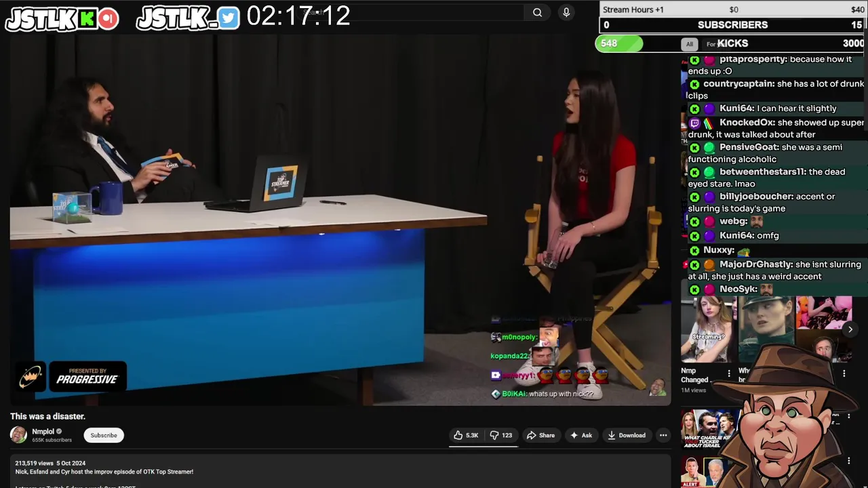Click the '213,519 views 5 Oct 2024' text
868x488 pixels.
pos(50,463)
